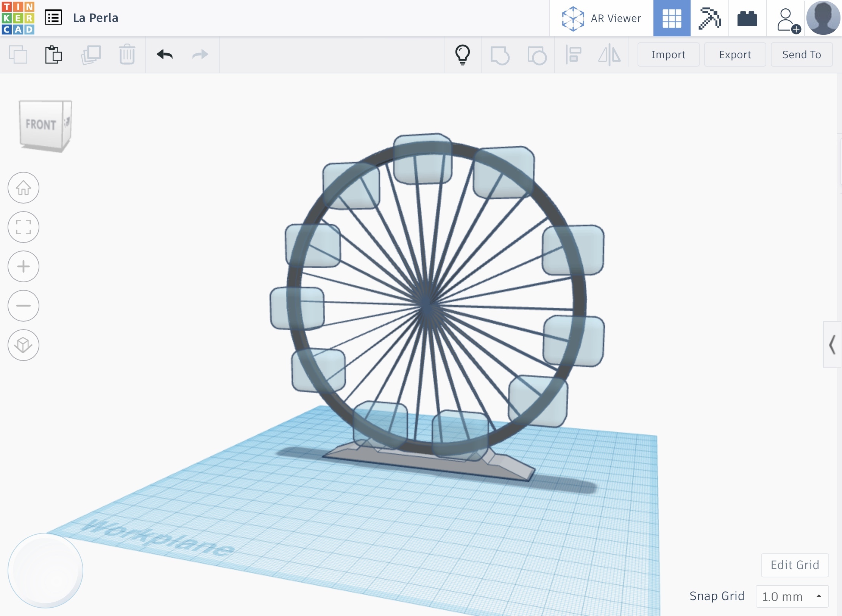The width and height of the screenshot is (842, 616).
Task: Switch to 3D design grid view
Action: click(672, 18)
